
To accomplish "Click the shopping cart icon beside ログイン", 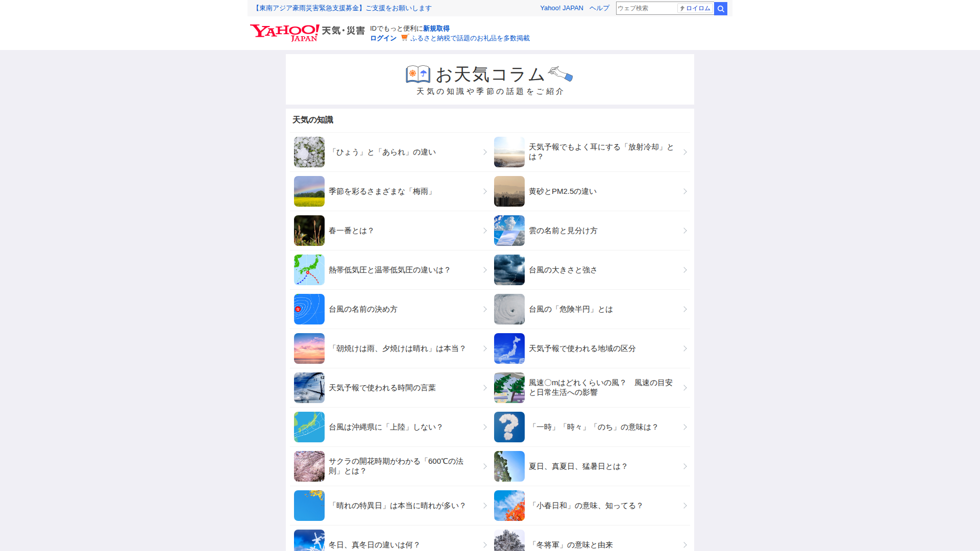I will 405,38.
